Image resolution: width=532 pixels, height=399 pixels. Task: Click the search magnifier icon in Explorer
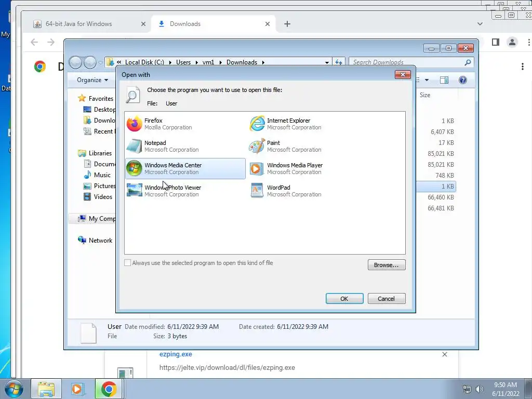(x=468, y=62)
